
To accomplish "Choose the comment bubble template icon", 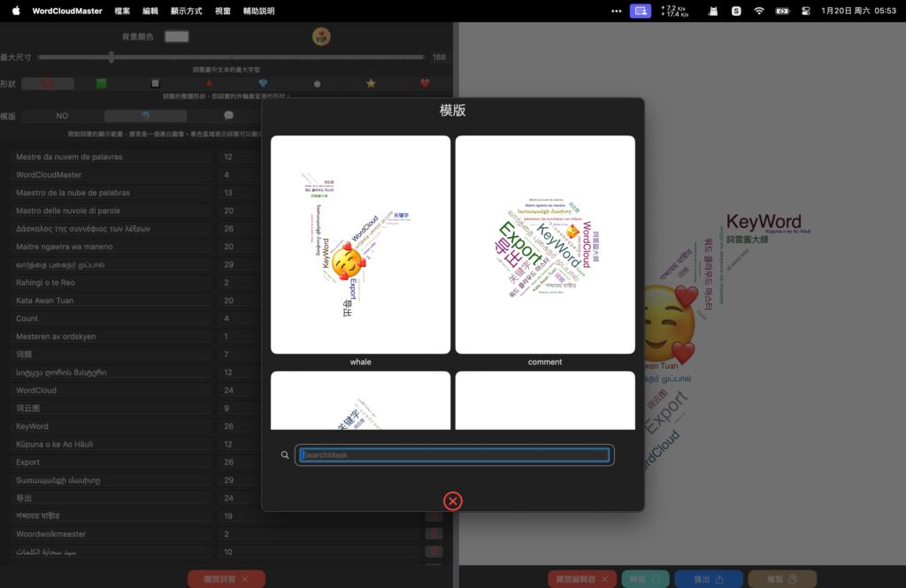I will click(229, 116).
